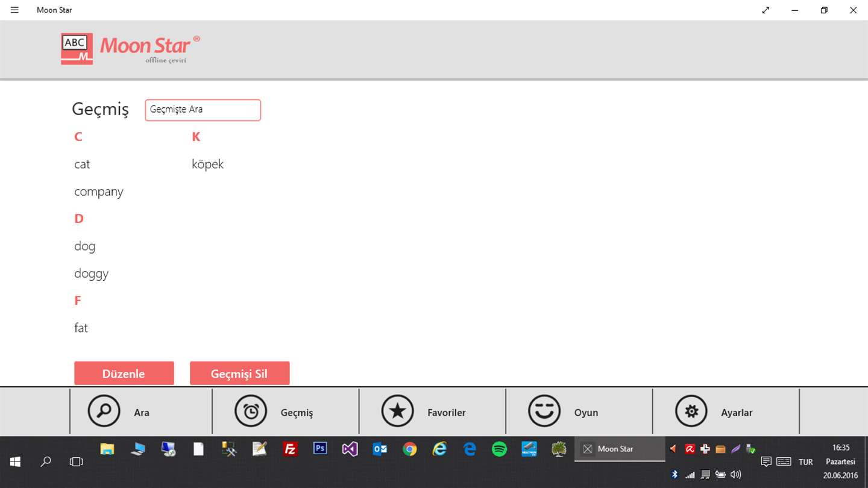This screenshot has height=488, width=868.
Task: Jump to letter group F header
Action: 77,300
